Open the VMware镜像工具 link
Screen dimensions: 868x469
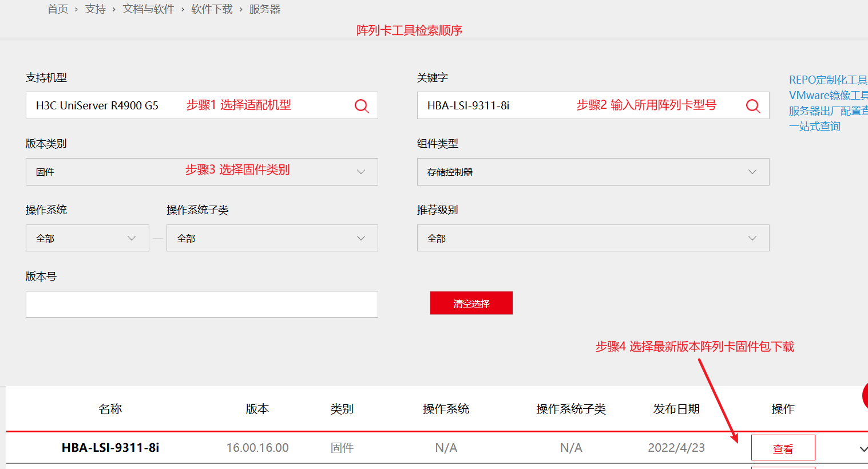[827, 95]
